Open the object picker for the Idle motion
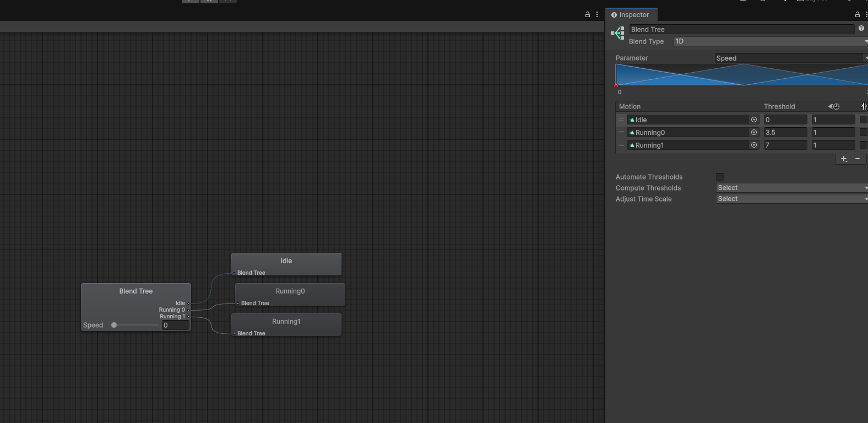868x423 pixels. click(754, 120)
